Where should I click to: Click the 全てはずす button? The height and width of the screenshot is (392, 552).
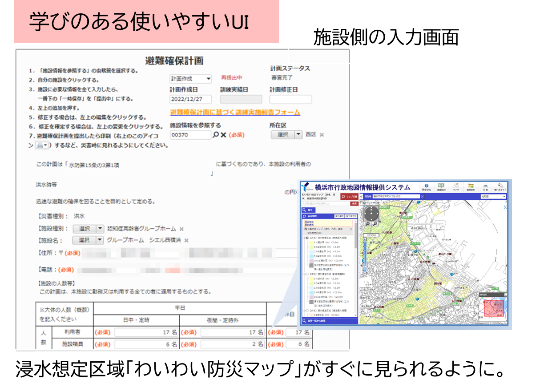351,216
